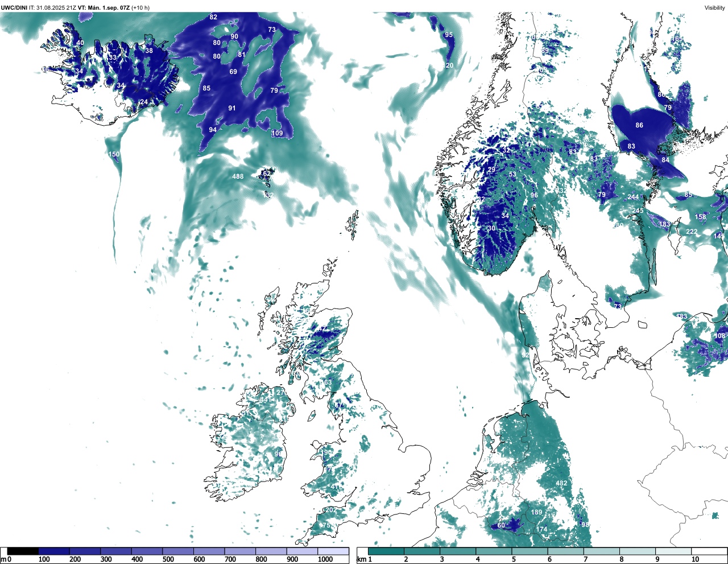
Task: Click the 94 visibility value
Action: point(213,130)
